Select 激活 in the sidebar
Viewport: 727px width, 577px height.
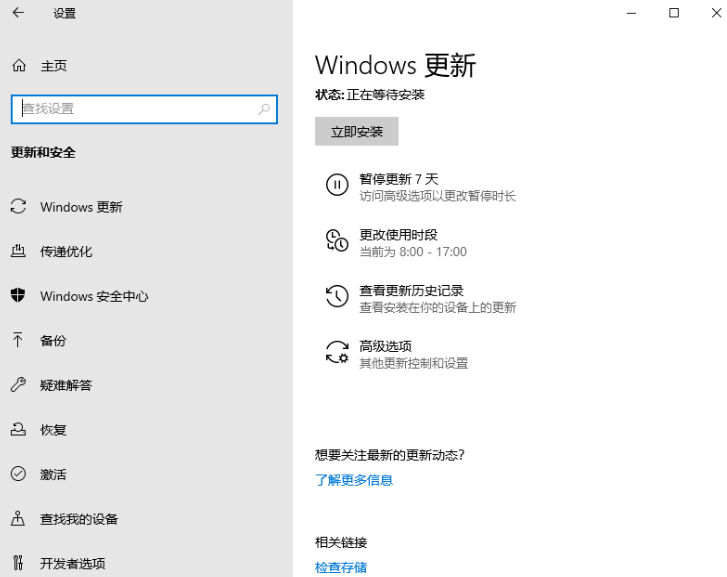[x=53, y=474]
